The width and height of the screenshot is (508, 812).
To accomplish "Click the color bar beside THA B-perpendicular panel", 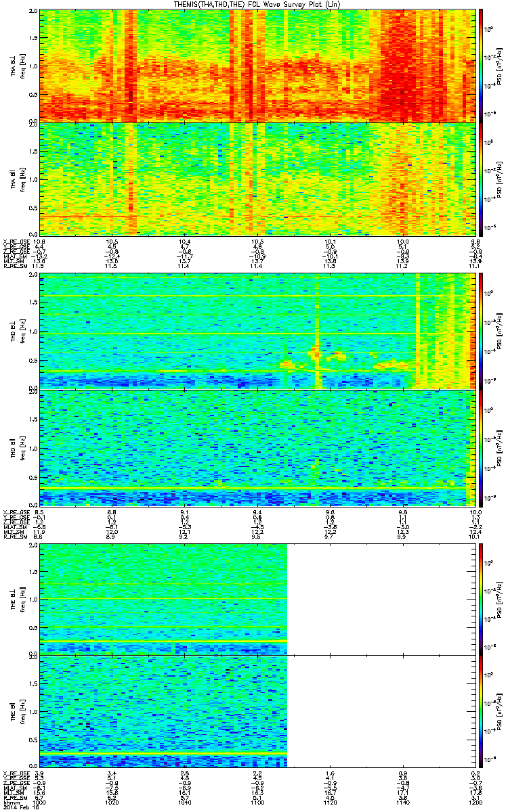I will click(x=482, y=66).
